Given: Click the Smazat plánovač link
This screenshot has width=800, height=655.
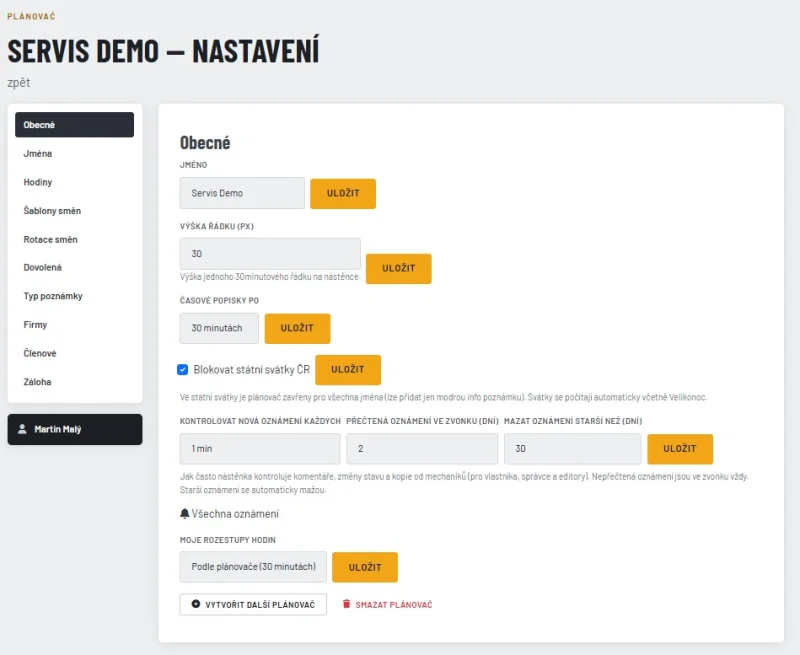Looking at the screenshot, I should (x=388, y=604).
